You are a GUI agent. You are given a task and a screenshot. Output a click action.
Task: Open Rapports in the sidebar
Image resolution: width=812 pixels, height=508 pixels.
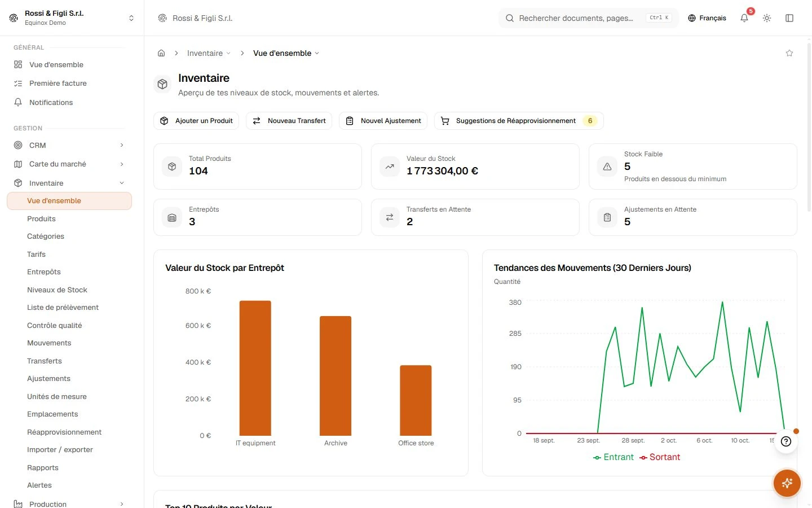(69, 467)
